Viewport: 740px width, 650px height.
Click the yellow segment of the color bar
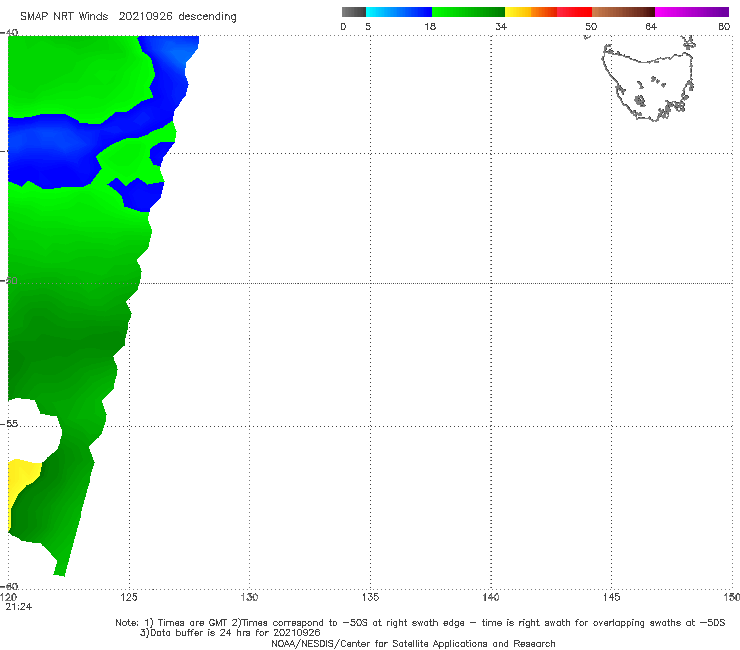pos(518,12)
